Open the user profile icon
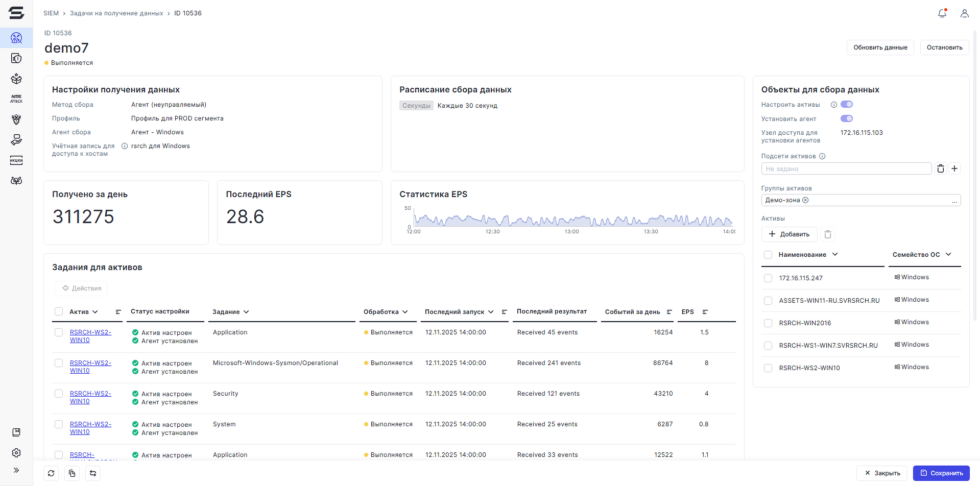Screen dimensions: 980x486 tap(964, 13)
